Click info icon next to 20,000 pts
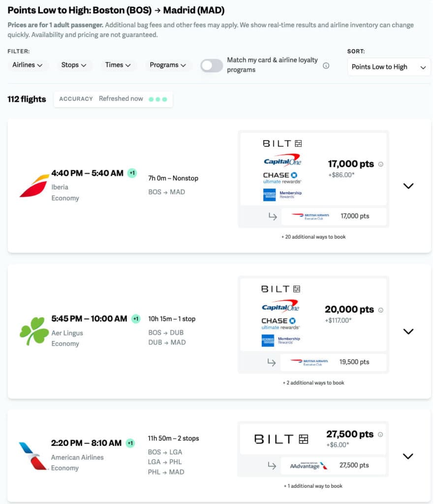The height and width of the screenshot is (504, 434). [x=381, y=310]
